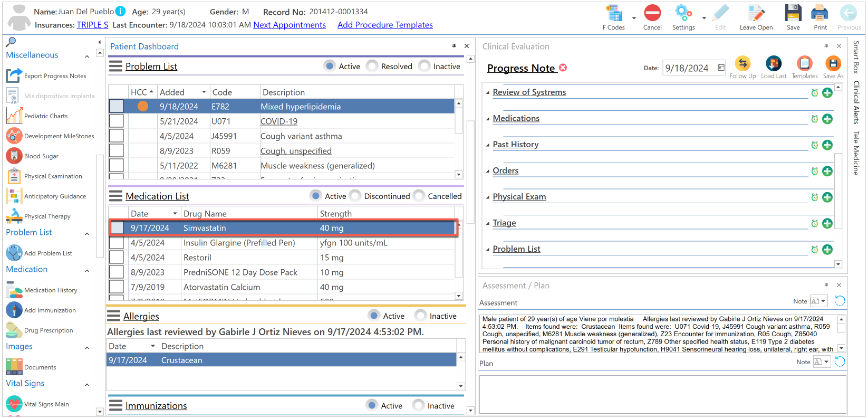Open Settings gear icon
Image resolution: width=868 pixels, height=418 pixels.
[683, 13]
